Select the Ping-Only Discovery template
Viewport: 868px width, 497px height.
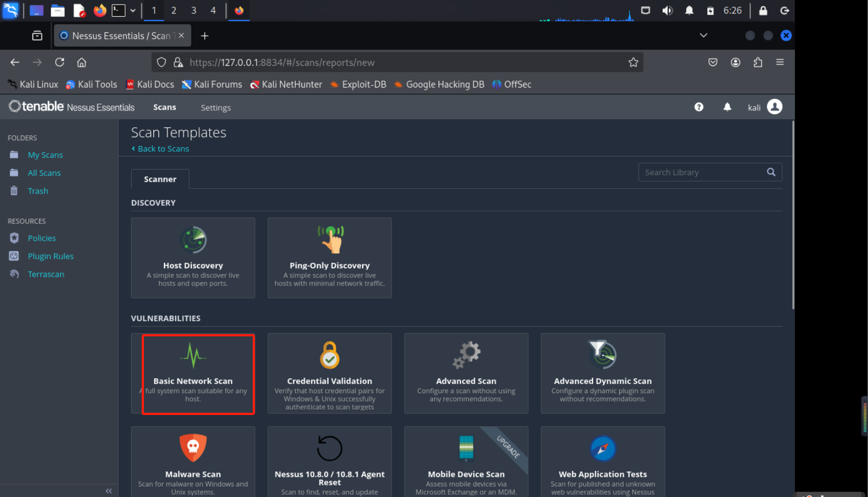(330, 258)
